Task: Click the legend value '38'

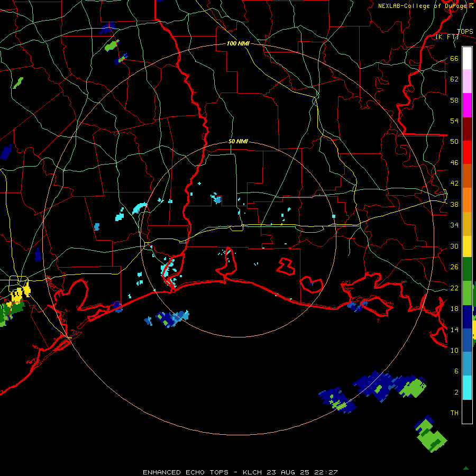Action: [x=454, y=205]
